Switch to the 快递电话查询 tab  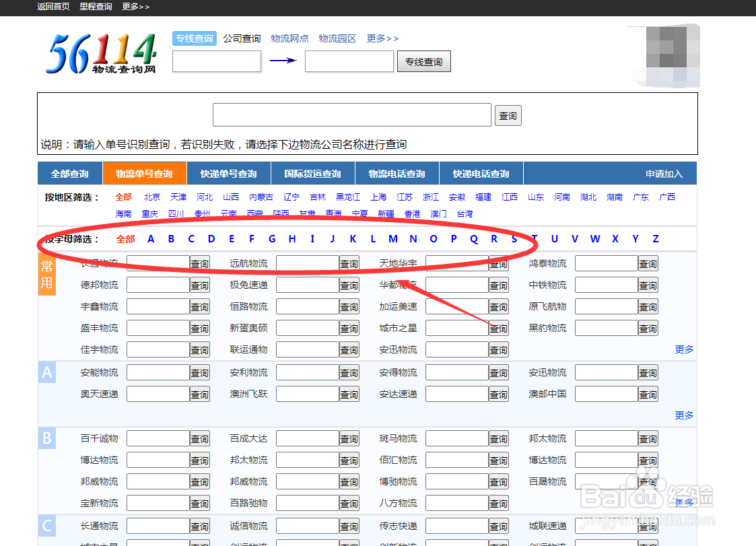click(481, 174)
